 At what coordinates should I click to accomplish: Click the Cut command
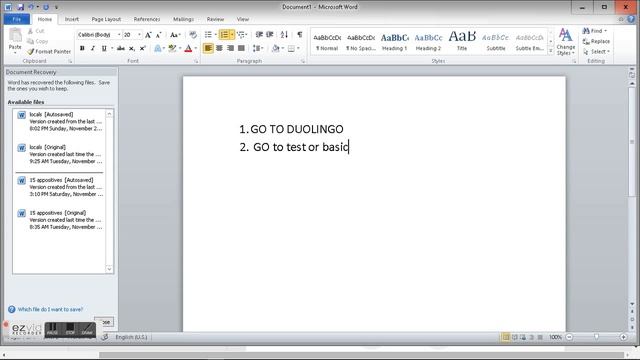[36, 31]
